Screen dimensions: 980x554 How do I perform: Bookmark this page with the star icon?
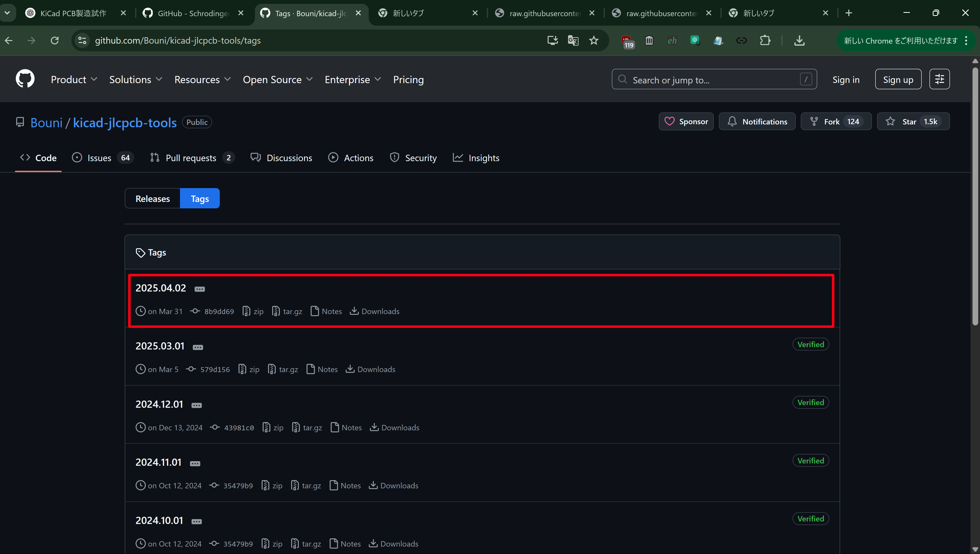[x=594, y=40]
